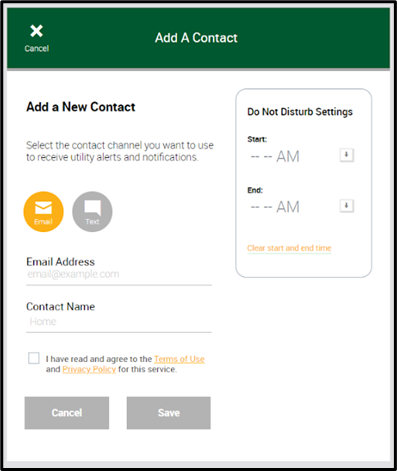This screenshot has width=397, height=471.
Task: Click the End time AM field
Action: (x=275, y=207)
